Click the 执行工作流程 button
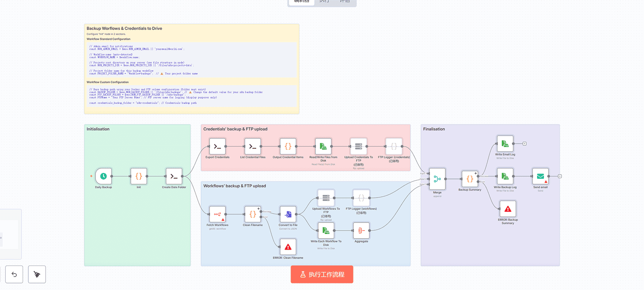Image resolution: width=644 pixels, height=290 pixels. click(322, 275)
